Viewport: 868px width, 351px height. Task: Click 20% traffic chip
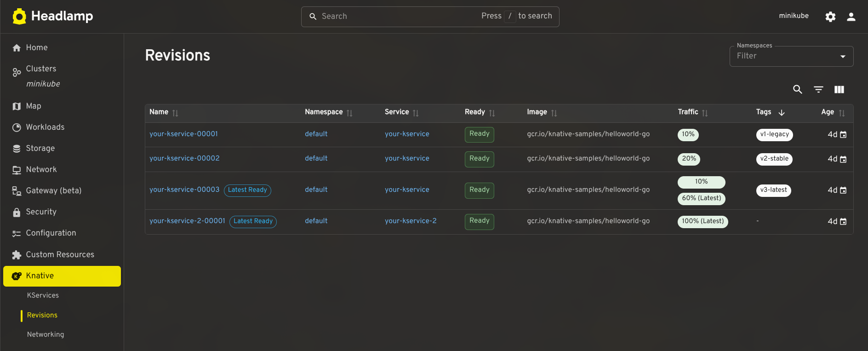(x=689, y=159)
